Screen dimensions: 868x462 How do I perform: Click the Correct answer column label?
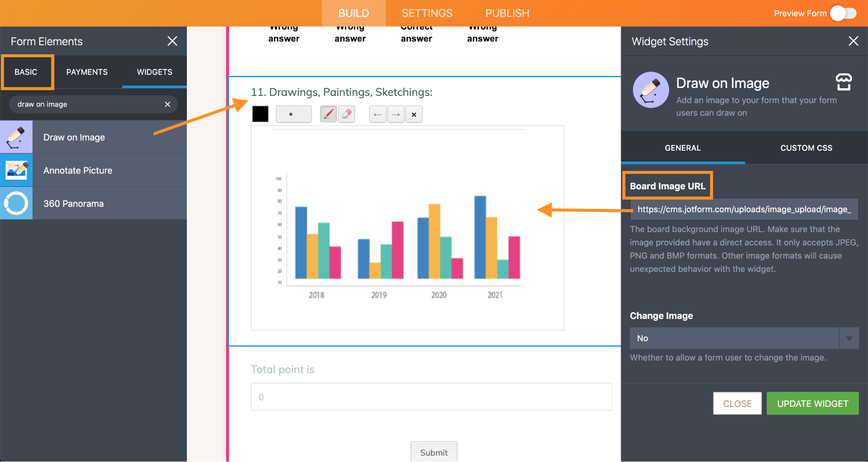tap(416, 33)
